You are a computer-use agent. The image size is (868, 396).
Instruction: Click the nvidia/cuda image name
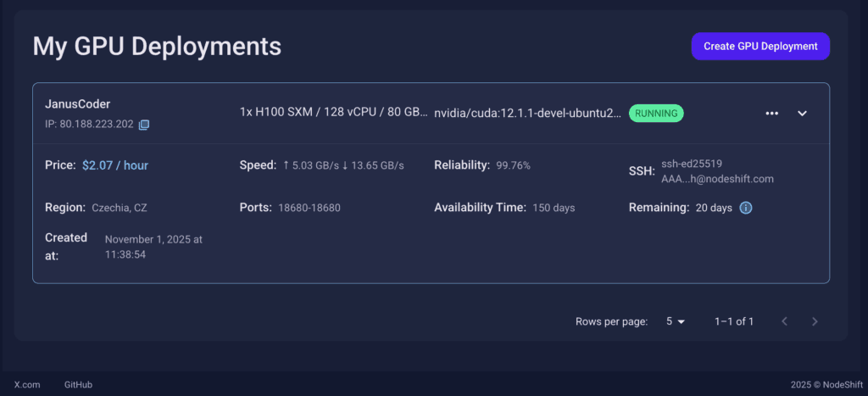pos(528,114)
